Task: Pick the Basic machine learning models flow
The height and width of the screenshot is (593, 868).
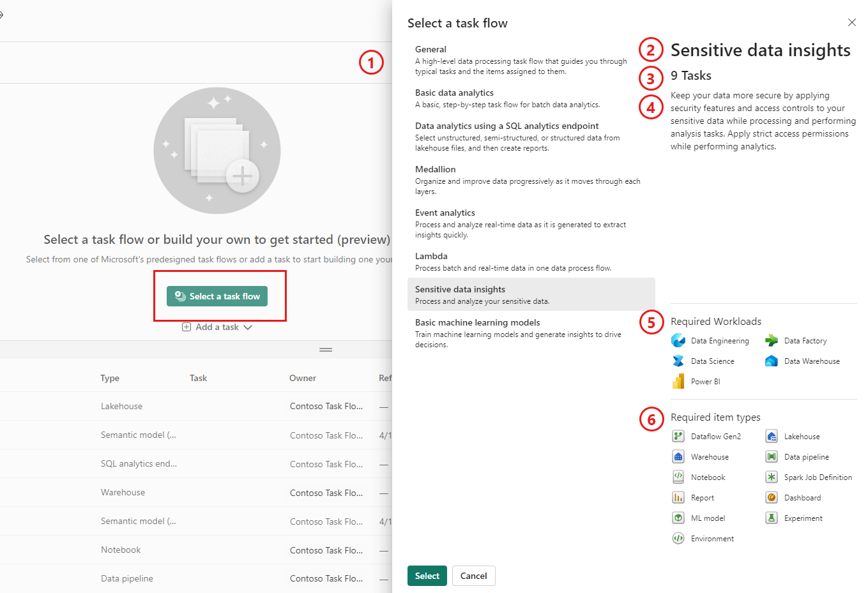Action: pos(531,333)
